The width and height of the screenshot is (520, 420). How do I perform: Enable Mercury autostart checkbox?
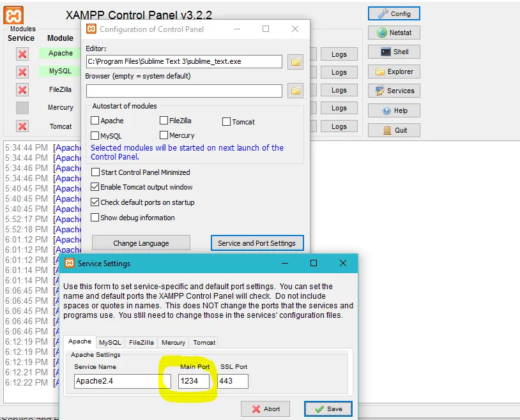(164, 135)
